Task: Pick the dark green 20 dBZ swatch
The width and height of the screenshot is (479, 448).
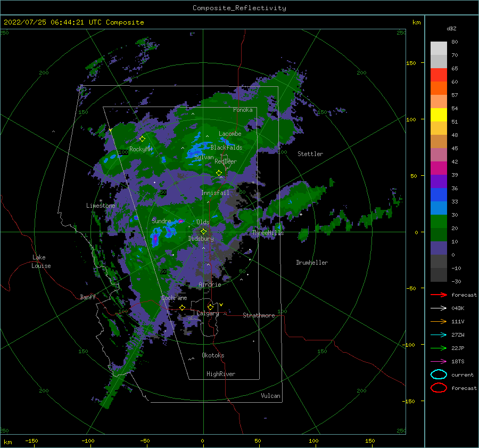Action: coord(439,235)
